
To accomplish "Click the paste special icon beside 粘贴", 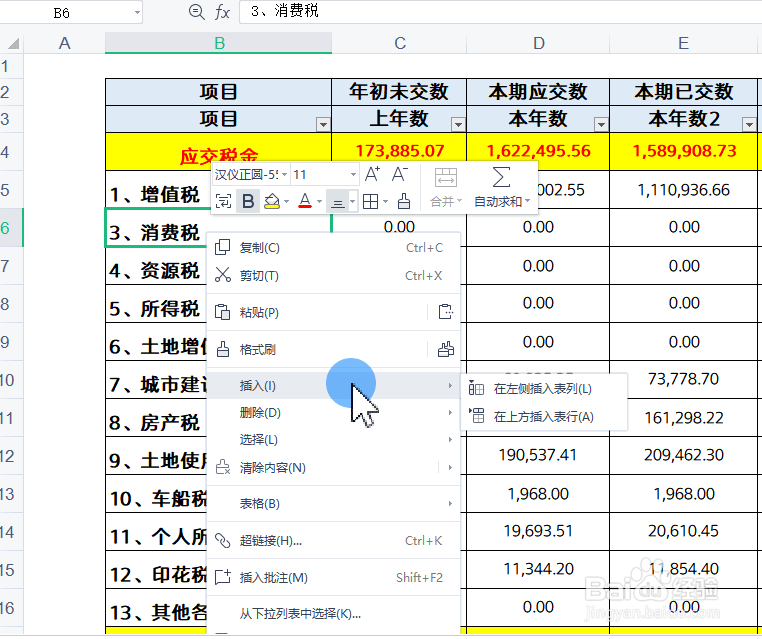I will 445,312.
